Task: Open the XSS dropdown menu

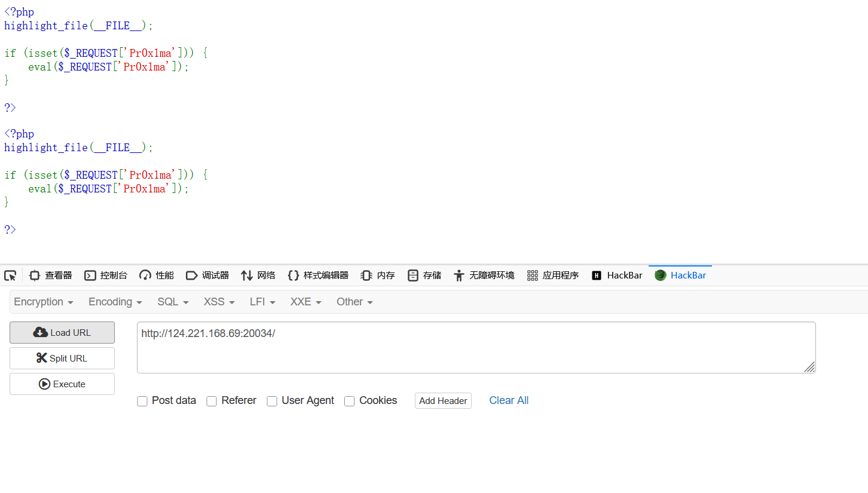Action: tap(219, 302)
